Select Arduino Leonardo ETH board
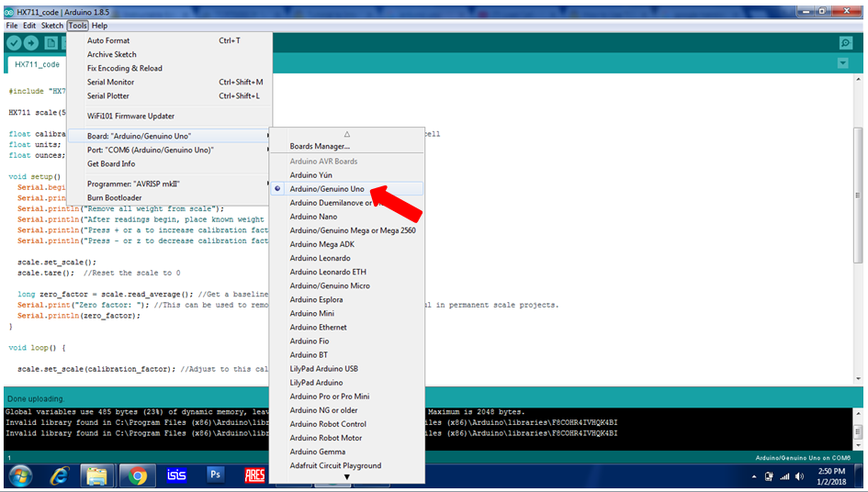 347,272
